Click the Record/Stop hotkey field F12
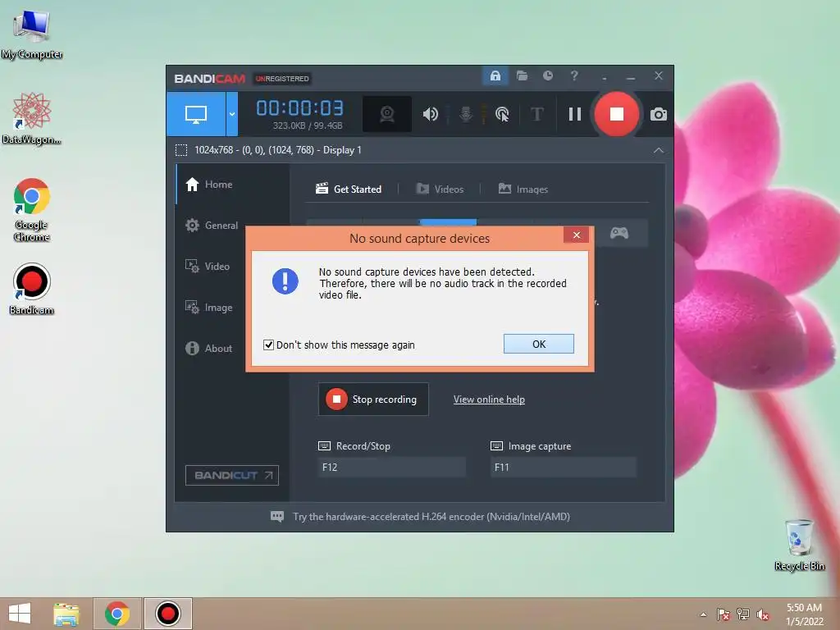The height and width of the screenshot is (630, 840). tap(391, 467)
